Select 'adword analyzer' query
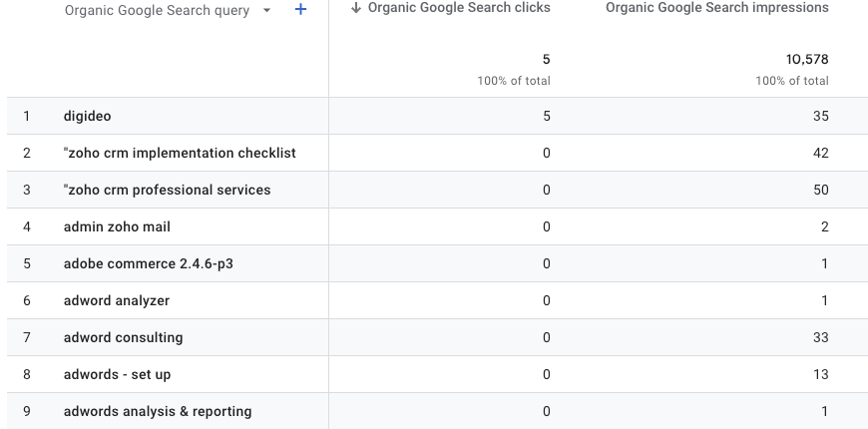Image resolution: width=868 pixels, height=429 pixels. coord(117,301)
